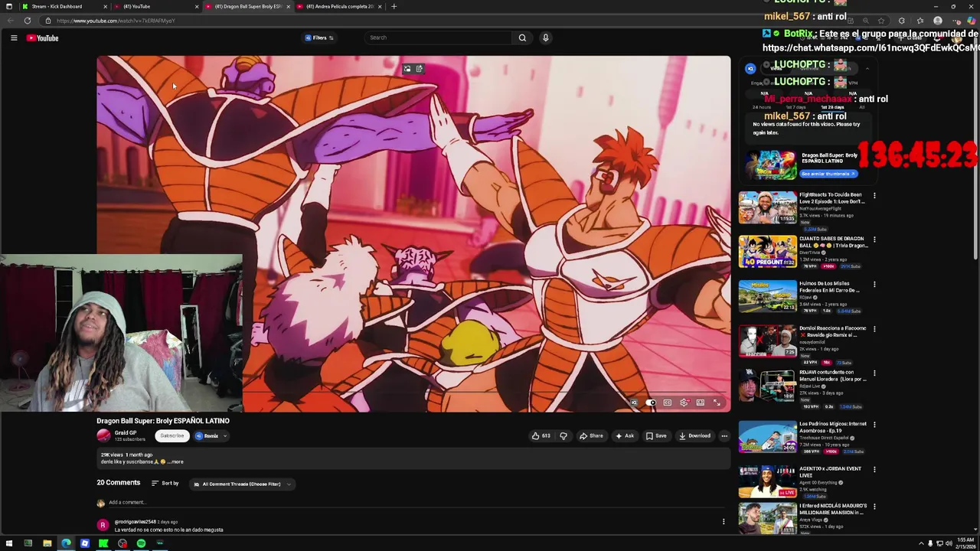Click the share-out icon over the video
The height and width of the screenshot is (551, 980).
(x=419, y=69)
